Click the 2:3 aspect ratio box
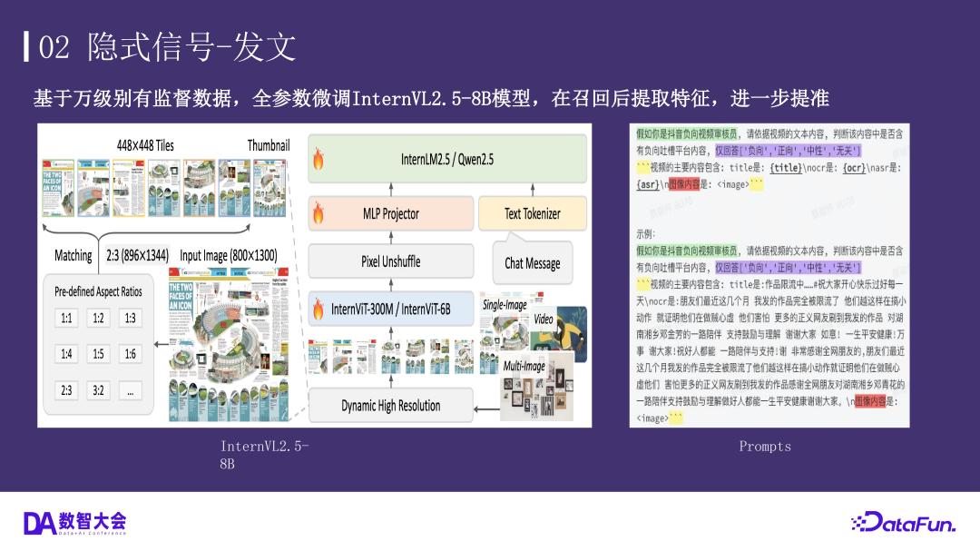The height and width of the screenshot is (551, 980). pos(66,390)
